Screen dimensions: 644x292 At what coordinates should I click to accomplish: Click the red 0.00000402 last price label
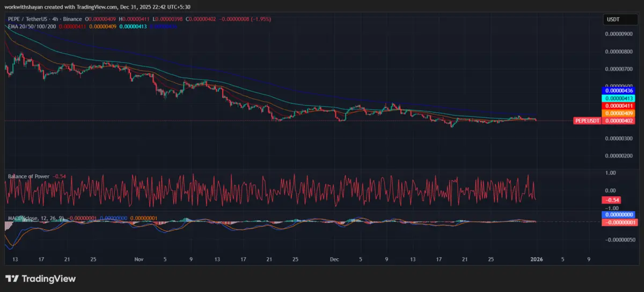619,121
